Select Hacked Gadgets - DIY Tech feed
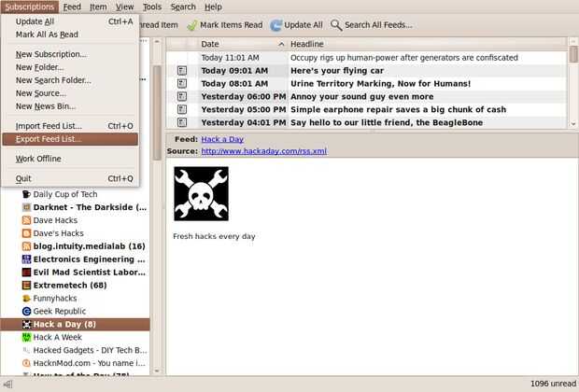The width and height of the screenshot is (579, 392). 76,350
